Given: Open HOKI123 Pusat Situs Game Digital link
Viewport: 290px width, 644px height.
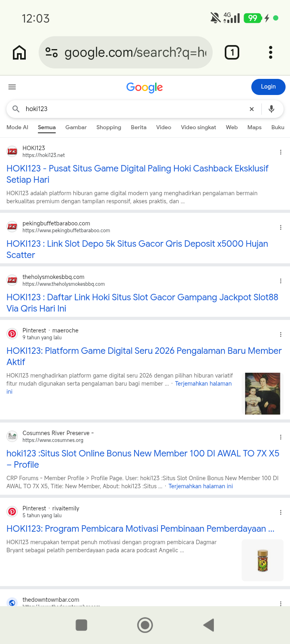Looking at the screenshot, I should pos(137,174).
